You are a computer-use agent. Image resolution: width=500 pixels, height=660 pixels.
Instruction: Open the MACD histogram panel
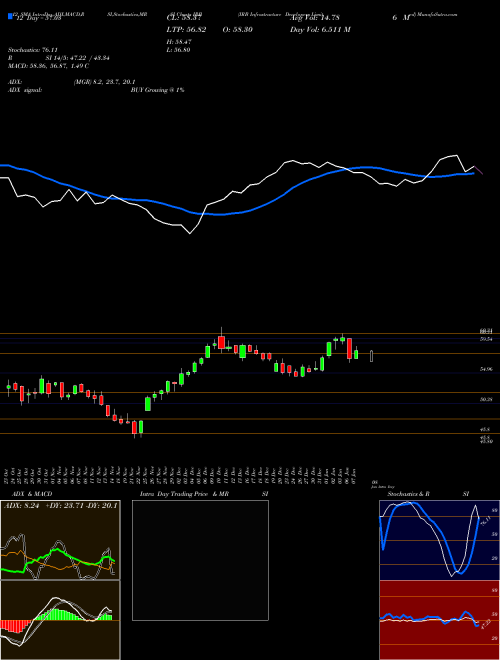60,620
